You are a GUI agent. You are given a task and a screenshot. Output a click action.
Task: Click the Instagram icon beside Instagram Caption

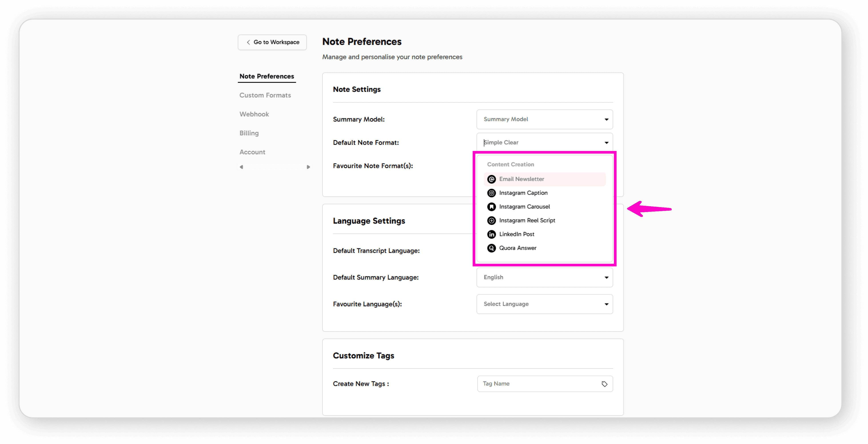[x=491, y=193]
